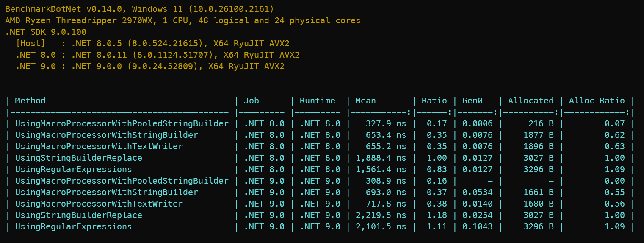
Task: Select the 1.18 ratio value
Action: coord(437,215)
